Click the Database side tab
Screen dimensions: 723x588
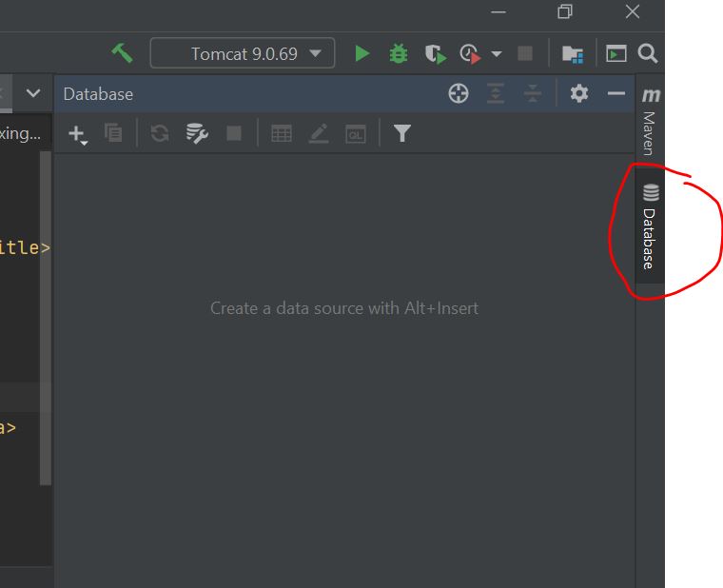(650, 228)
